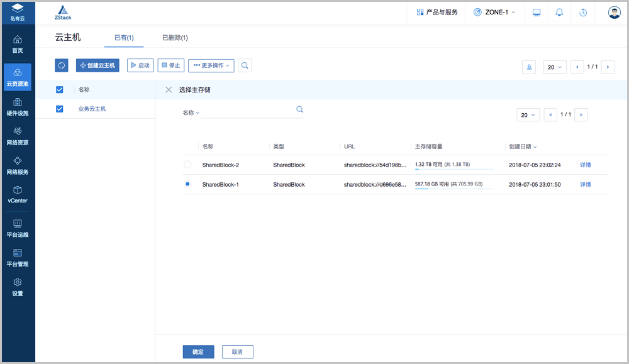This screenshot has width=629, height=364.
Task: Click the refresh icon button
Action: [x=62, y=65]
